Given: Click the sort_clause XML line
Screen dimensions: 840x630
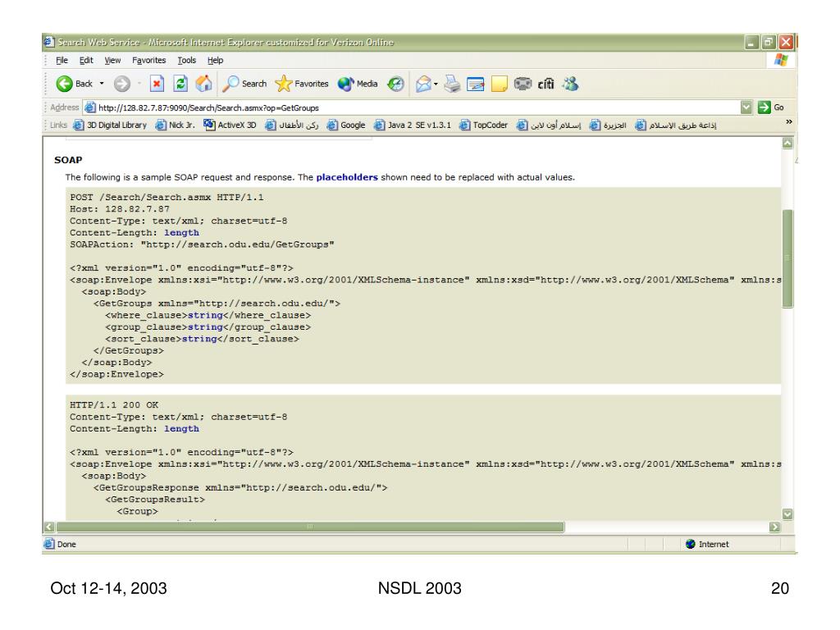Looking at the screenshot, I should (202, 339).
